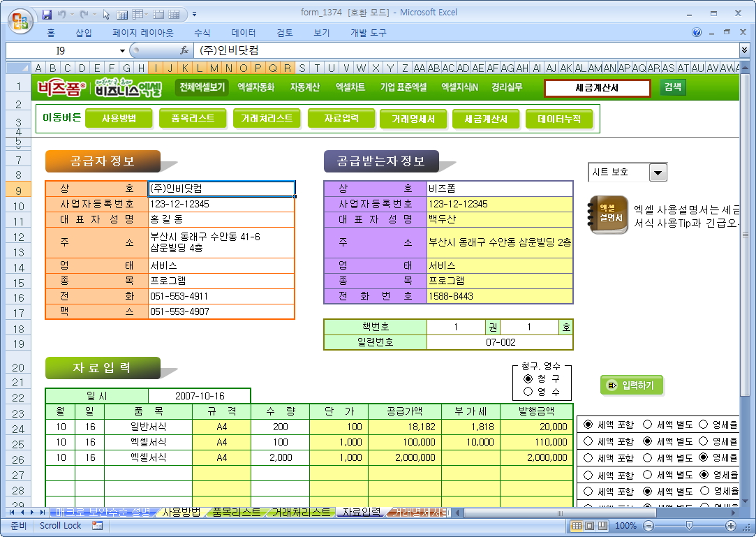This screenshot has width=756, height=537.
Task: Choose 세액 별도 in the first row
Action: click(x=647, y=425)
